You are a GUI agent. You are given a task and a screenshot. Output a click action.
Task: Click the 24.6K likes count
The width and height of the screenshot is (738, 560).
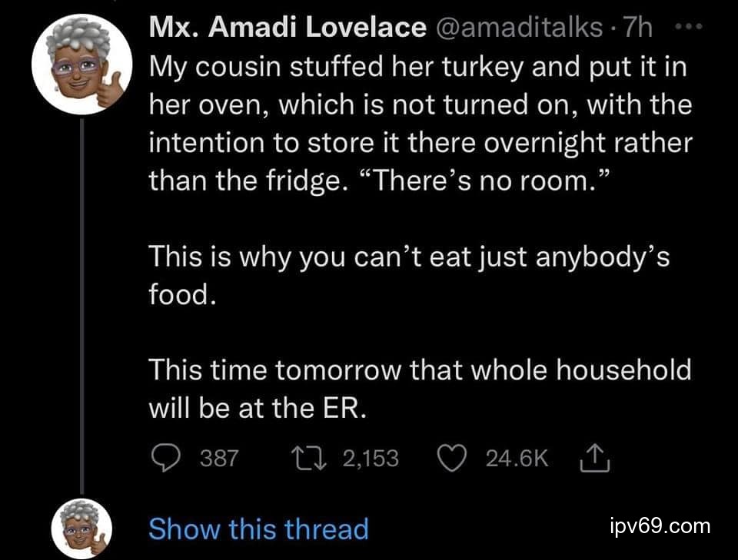point(517,459)
